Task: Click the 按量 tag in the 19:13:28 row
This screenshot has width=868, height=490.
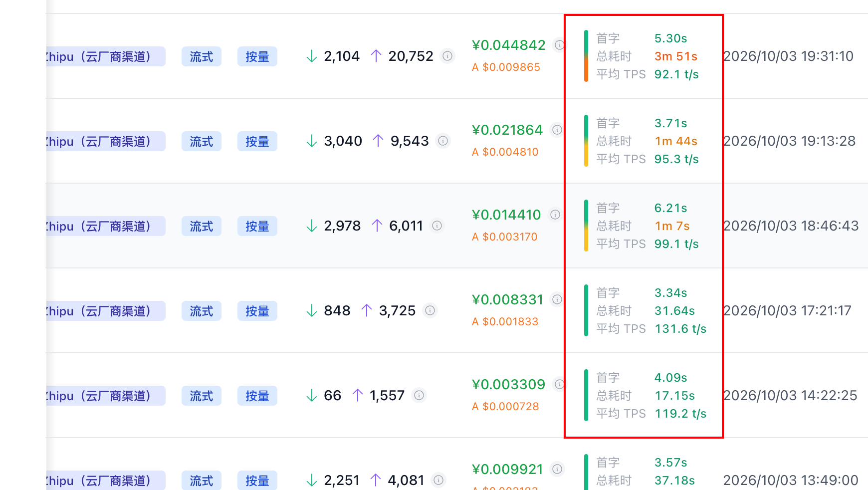Action: [257, 141]
